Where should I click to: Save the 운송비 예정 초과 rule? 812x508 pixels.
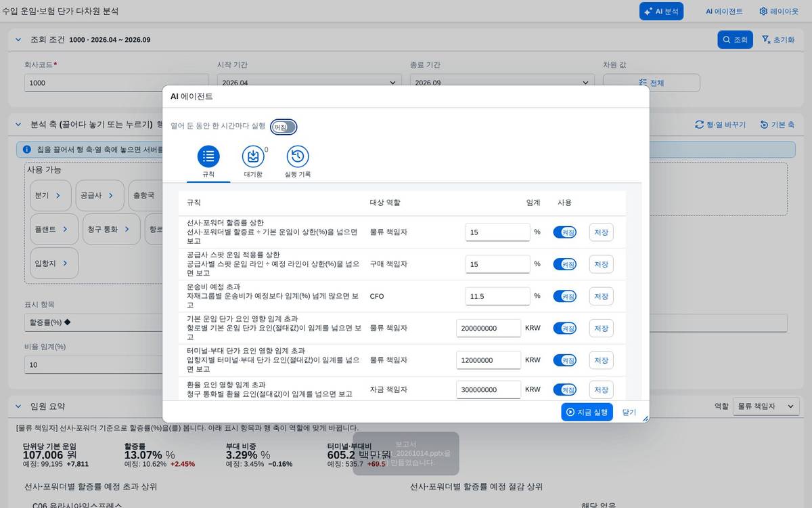click(601, 296)
